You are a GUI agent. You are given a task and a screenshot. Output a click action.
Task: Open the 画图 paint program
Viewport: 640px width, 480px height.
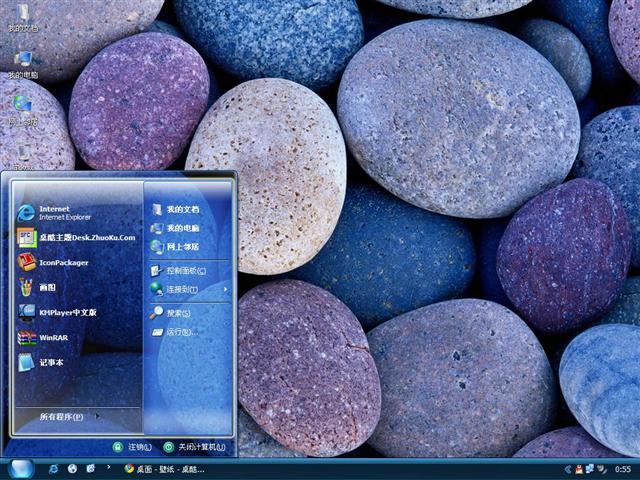coord(46,287)
